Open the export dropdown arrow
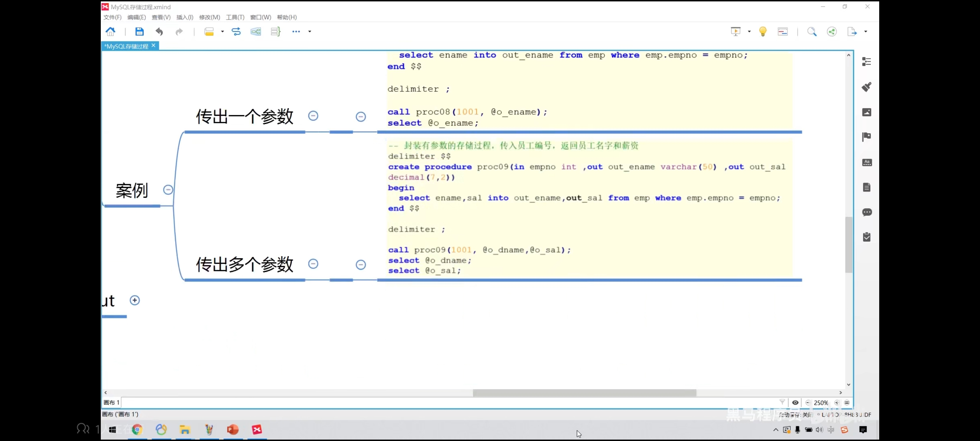This screenshot has height=441, width=980. pos(866,31)
